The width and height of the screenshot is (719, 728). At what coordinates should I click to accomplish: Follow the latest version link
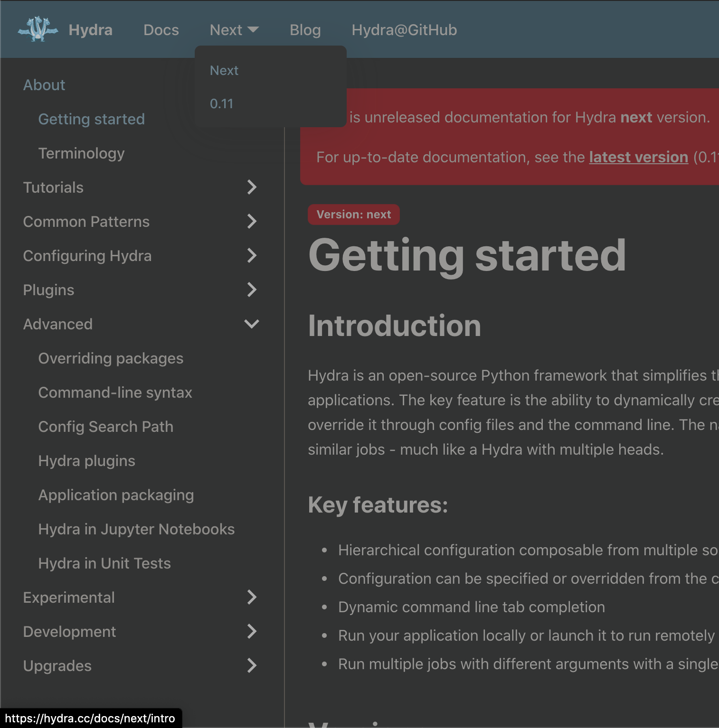pyautogui.click(x=639, y=157)
